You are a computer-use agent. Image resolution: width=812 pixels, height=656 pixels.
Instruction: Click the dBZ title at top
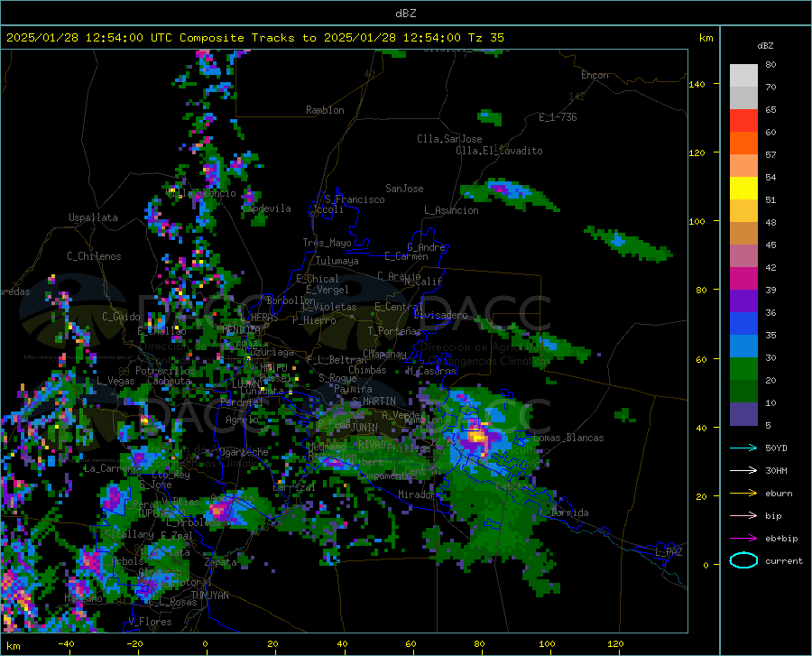[405, 14]
